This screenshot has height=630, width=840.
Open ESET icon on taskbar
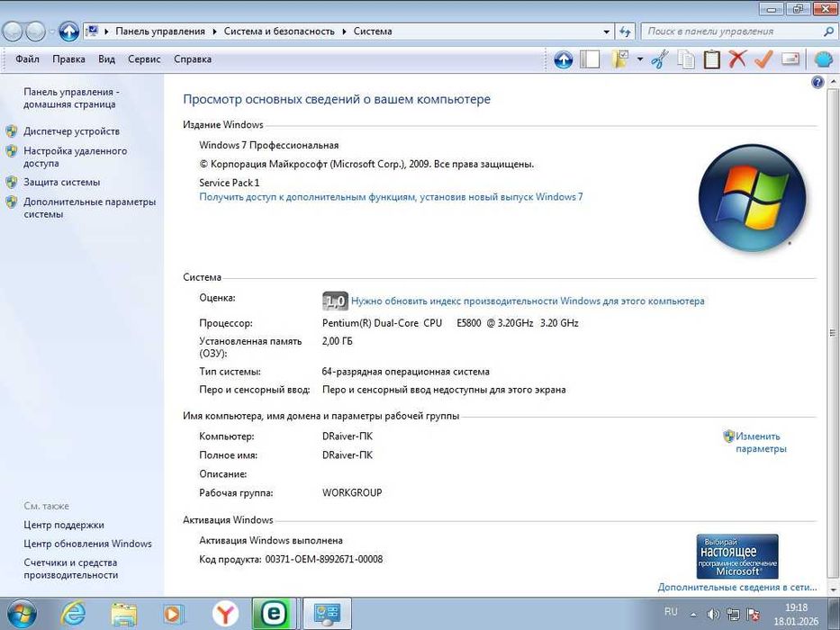(x=274, y=614)
